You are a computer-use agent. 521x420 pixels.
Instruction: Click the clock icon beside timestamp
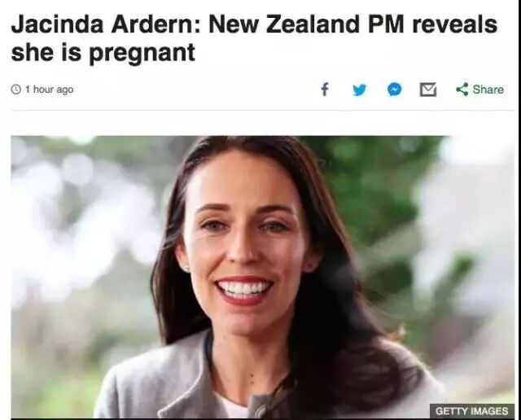point(16,89)
